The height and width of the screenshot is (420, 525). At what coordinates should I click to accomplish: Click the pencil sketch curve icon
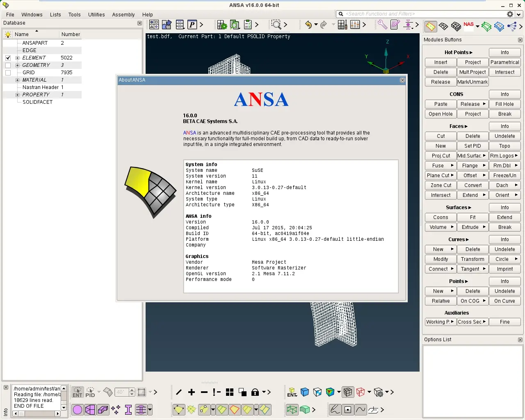(335, 409)
